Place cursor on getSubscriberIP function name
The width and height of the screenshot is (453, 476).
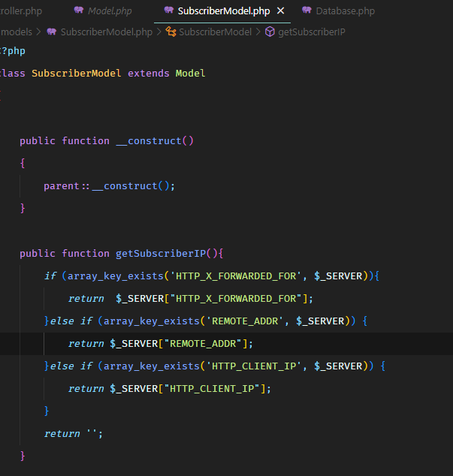click(x=165, y=254)
